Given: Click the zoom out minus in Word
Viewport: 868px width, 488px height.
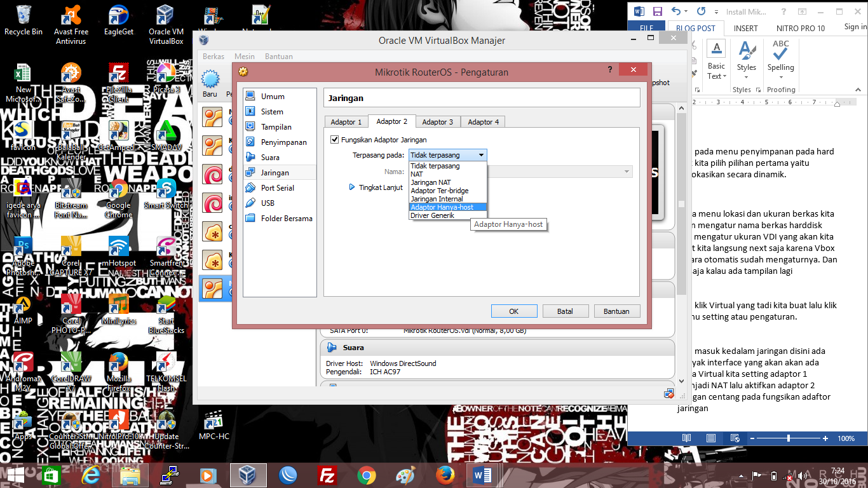Looking at the screenshot, I should coord(754,438).
